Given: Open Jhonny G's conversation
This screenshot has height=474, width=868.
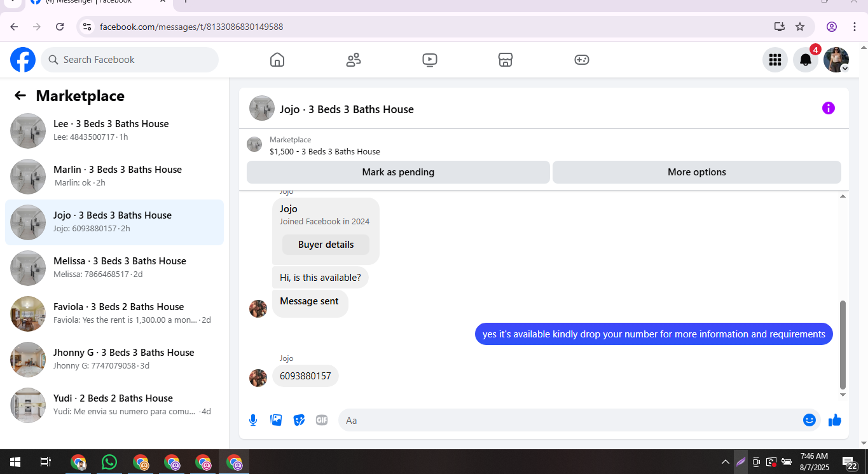Looking at the screenshot, I should click(114, 360).
